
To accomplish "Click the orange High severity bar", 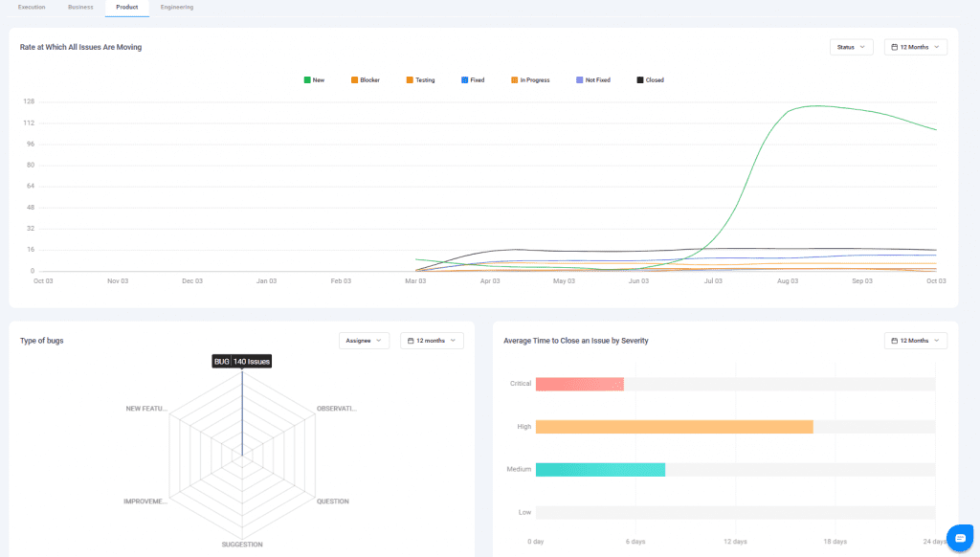I will pos(674,427).
